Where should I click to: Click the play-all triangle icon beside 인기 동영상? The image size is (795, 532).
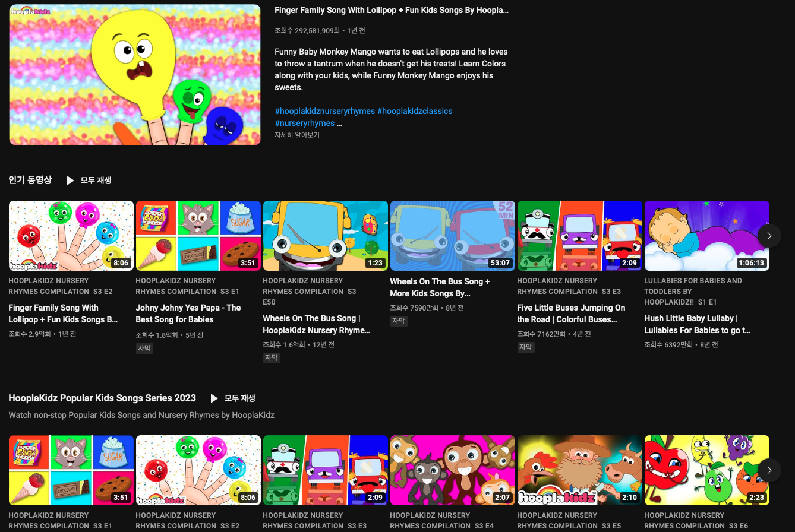point(70,180)
